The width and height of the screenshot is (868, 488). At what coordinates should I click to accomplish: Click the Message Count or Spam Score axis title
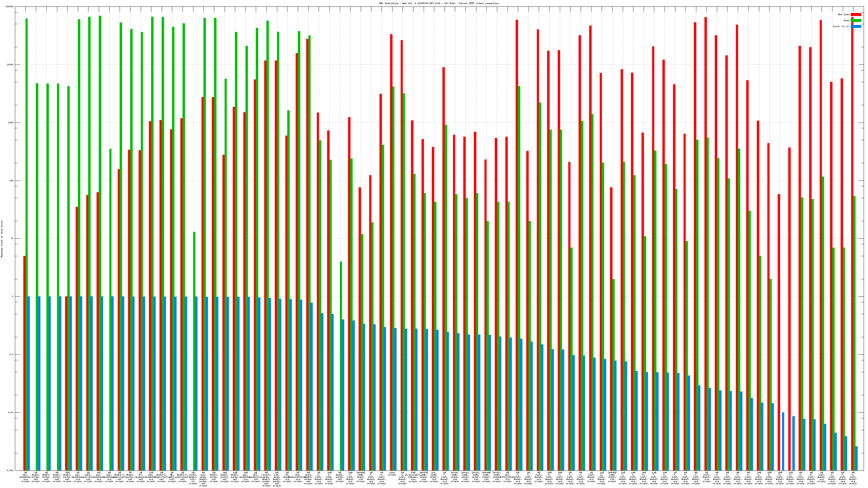[x=2, y=239]
